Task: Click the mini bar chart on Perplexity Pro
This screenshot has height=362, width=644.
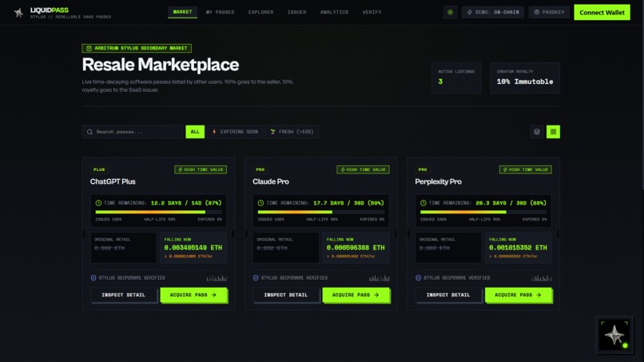Action: tap(542, 278)
